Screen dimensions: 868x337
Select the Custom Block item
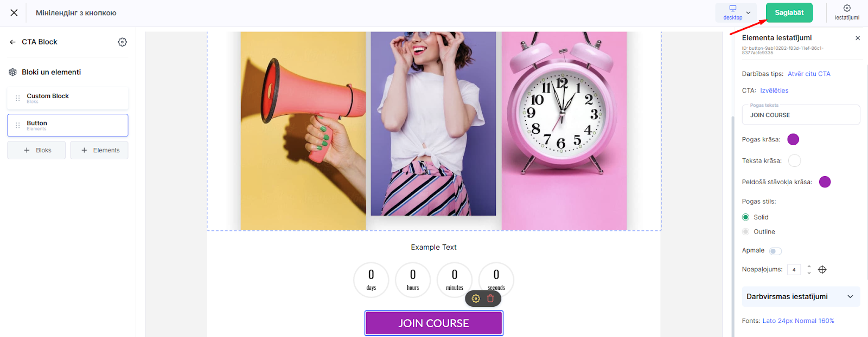[x=68, y=98]
